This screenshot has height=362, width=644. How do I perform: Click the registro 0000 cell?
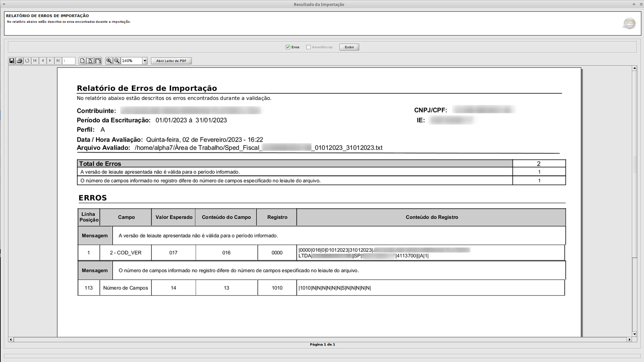[277, 253]
